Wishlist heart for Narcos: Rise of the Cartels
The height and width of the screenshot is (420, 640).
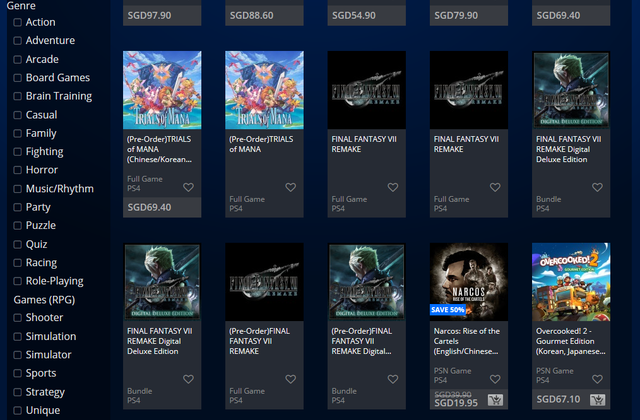click(x=495, y=379)
